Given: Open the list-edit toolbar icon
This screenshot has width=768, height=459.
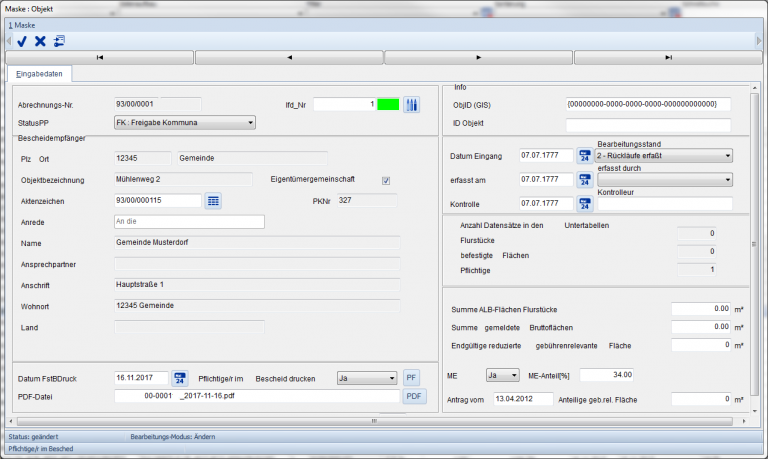Looking at the screenshot, I should coord(59,42).
